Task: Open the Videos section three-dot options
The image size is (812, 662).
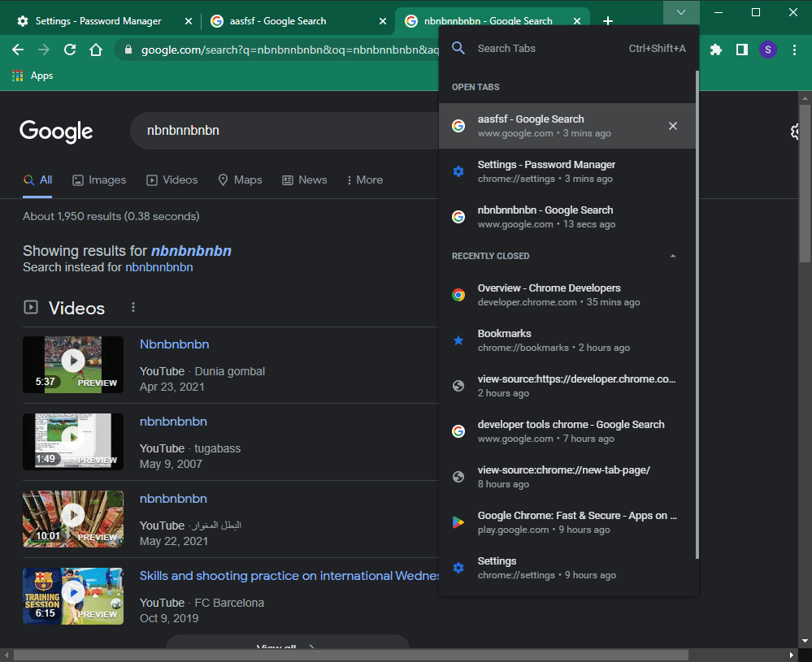Action: (x=133, y=308)
